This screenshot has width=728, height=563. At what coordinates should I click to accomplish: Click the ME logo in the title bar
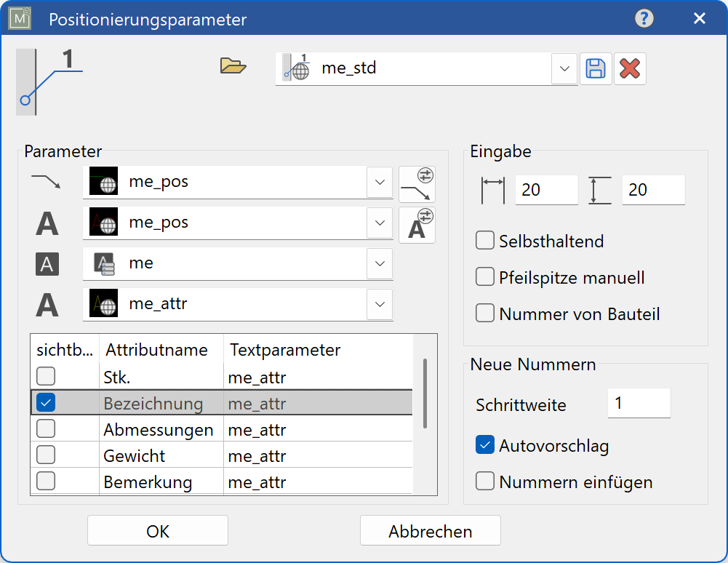tap(20, 17)
